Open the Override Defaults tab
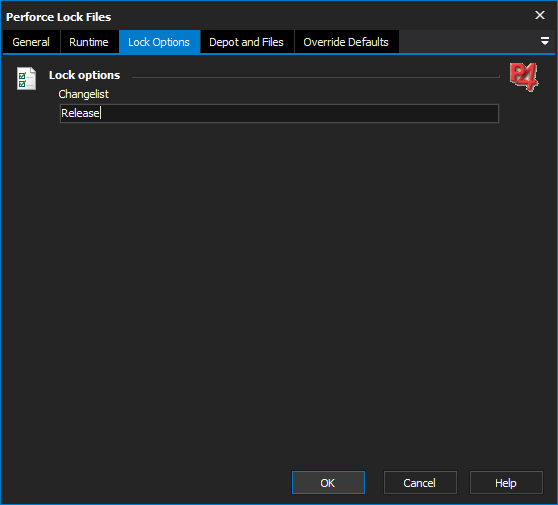Image resolution: width=558 pixels, height=505 pixels. point(346,42)
